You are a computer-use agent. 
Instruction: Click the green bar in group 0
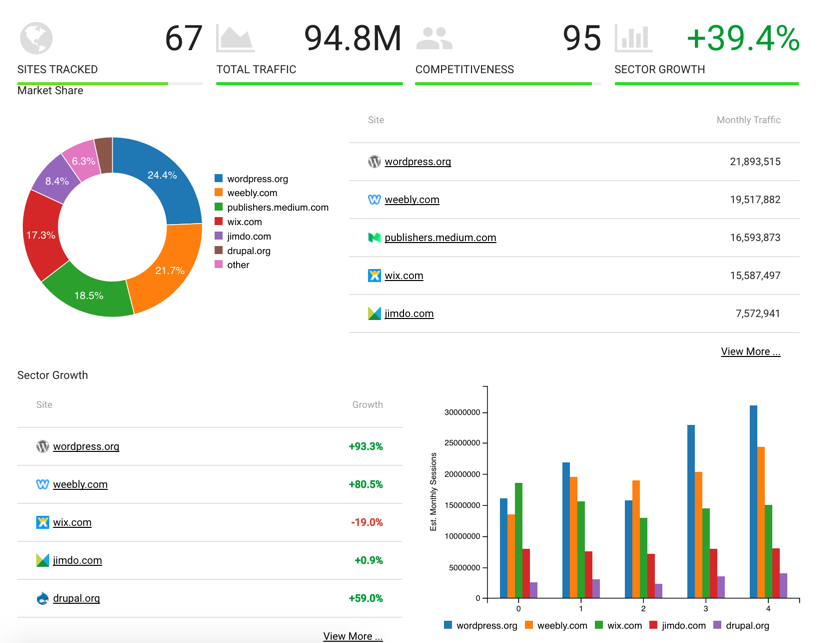coord(518,540)
